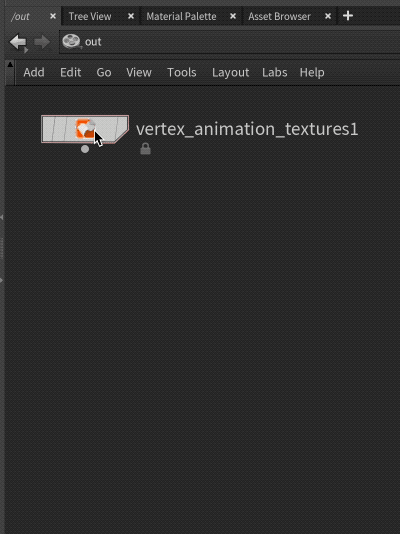The width and height of the screenshot is (400, 534).
Task: Open the Layout menu
Action: pos(230,72)
